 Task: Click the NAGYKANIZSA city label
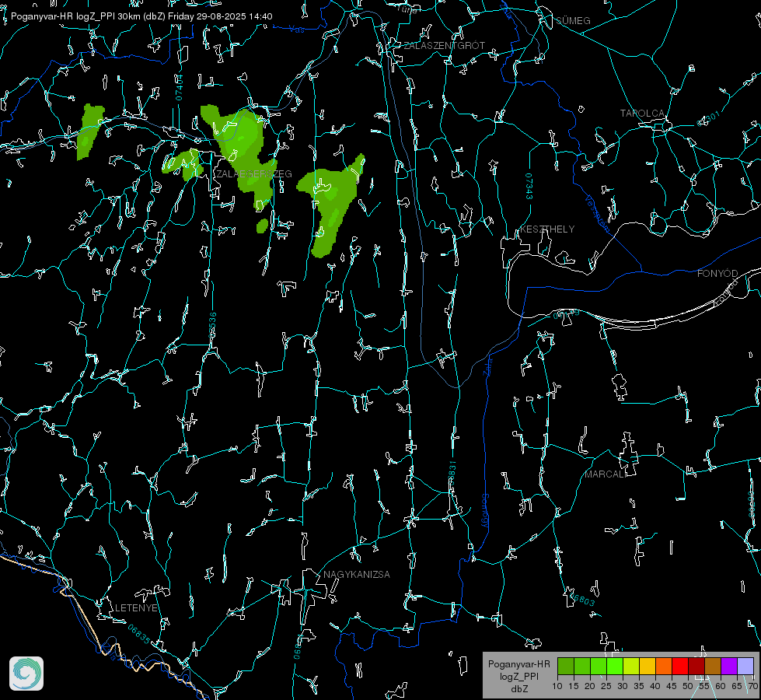(x=357, y=575)
